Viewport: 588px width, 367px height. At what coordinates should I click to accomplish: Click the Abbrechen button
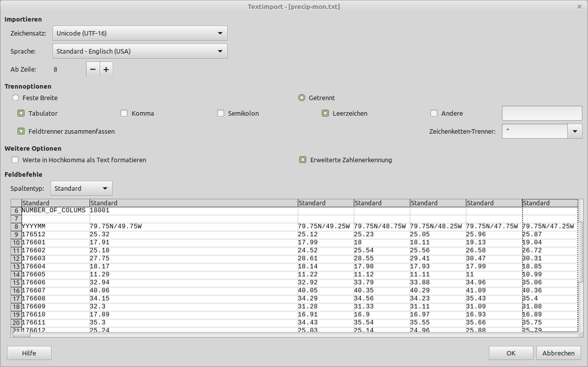pyautogui.click(x=558, y=353)
